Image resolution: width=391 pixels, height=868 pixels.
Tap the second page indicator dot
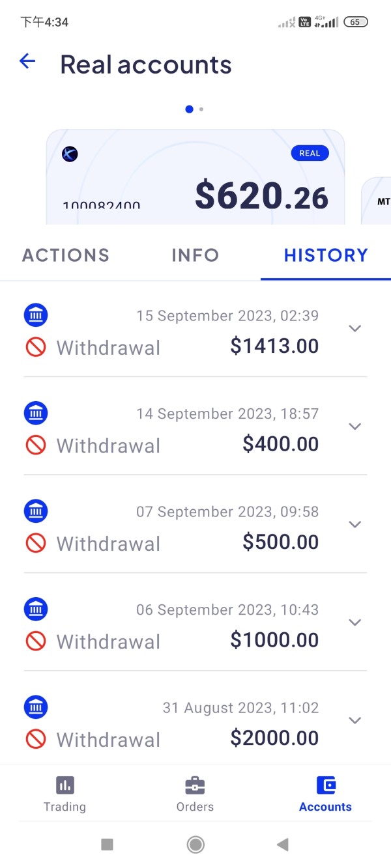point(201,109)
